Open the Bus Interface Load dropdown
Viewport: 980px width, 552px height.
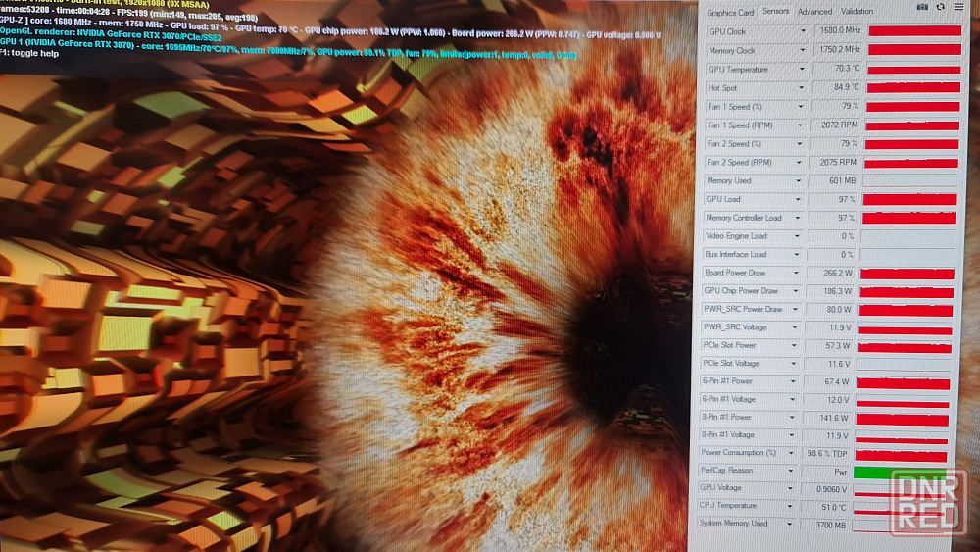[x=796, y=255]
